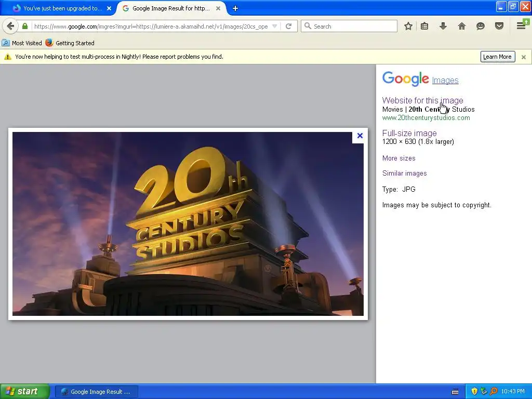This screenshot has height=399, width=532.
Task: Open the Full-size image link
Action: [x=409, y=133]
